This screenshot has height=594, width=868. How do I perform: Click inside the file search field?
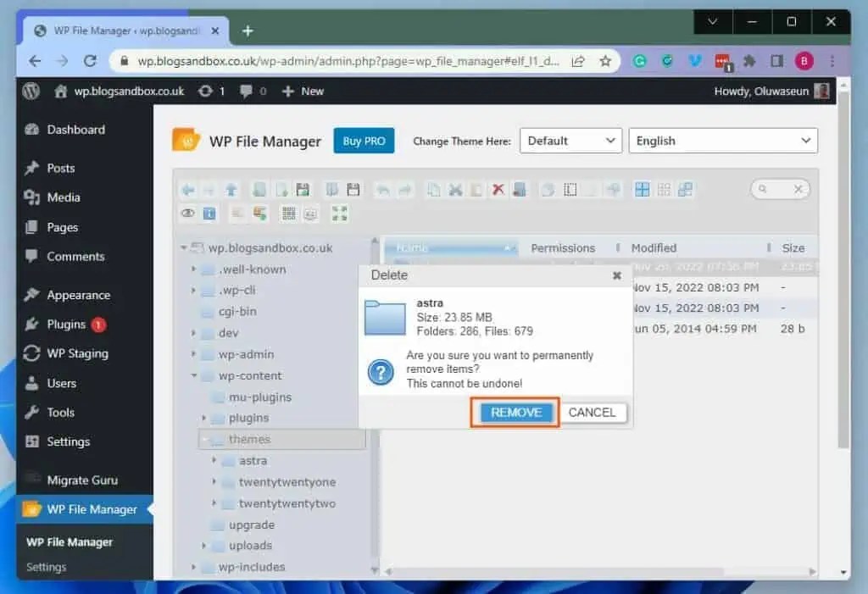[773, 189]
